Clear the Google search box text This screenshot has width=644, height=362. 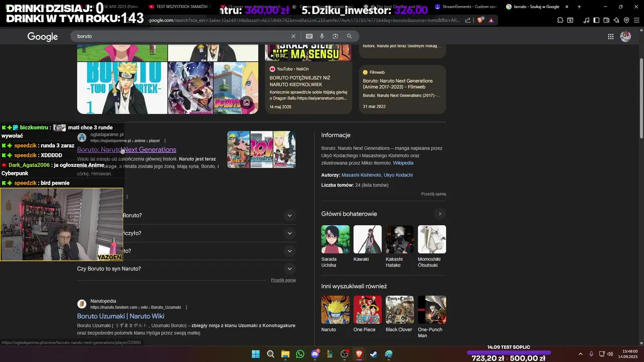coord(293,36)
